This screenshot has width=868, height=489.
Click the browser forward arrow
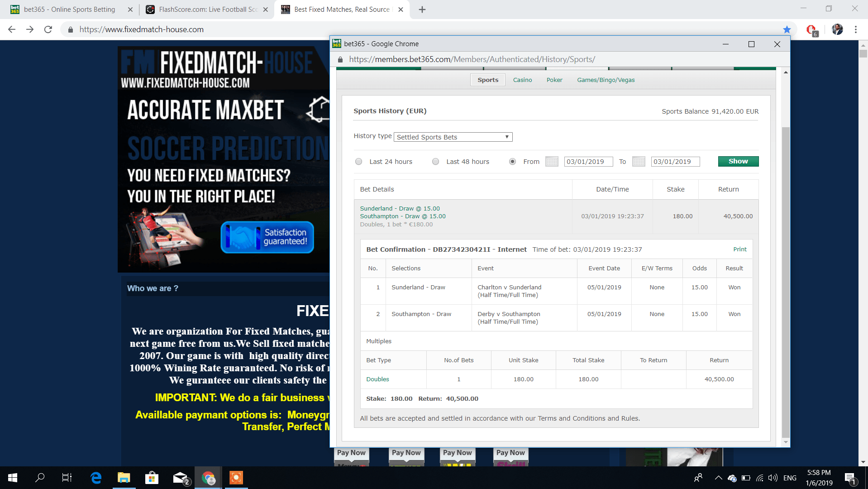click(30, 29)
